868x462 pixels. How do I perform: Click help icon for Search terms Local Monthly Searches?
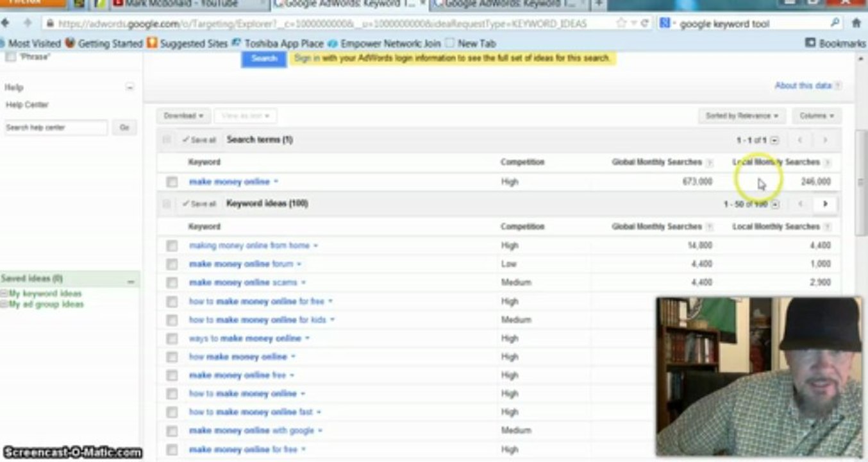pos(828,162)
